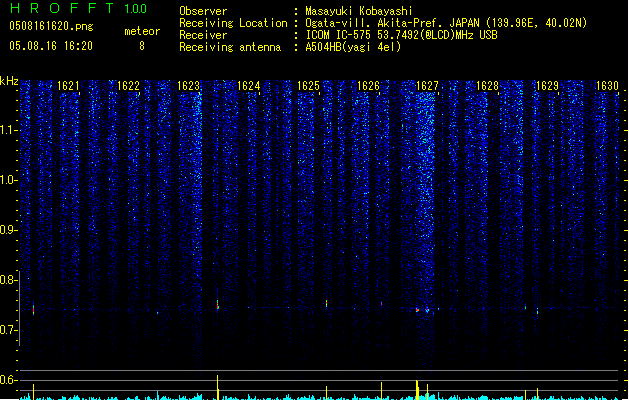Click the Receiving Location label
The image size is (629, 400).
(x=233, y=23)
